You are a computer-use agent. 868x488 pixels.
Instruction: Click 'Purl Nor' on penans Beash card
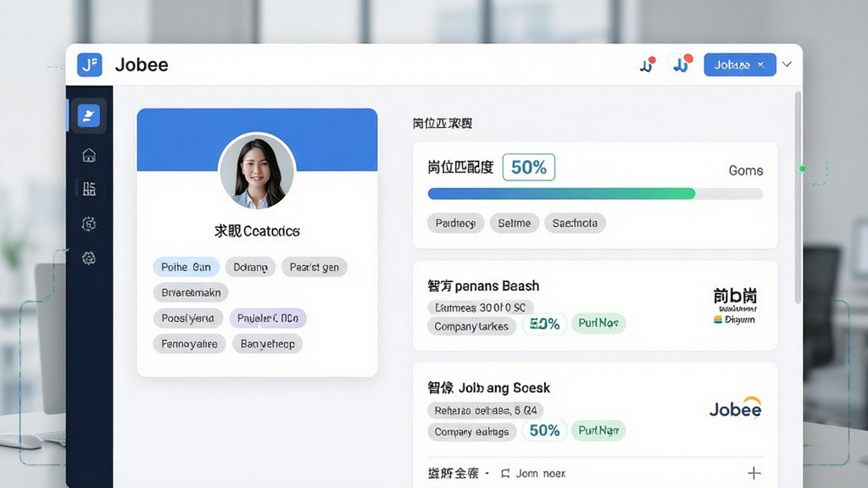(598, 323)
